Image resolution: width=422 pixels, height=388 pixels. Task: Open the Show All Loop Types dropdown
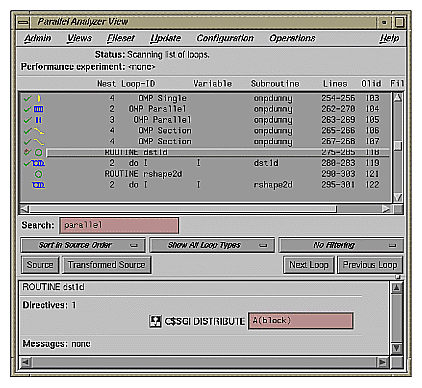(212, 245)
